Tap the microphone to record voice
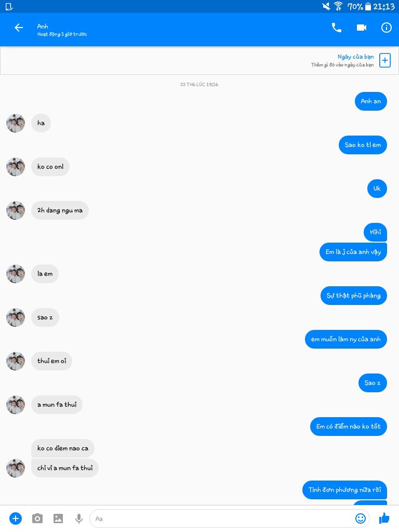399x532 pixels. [79, 518]
